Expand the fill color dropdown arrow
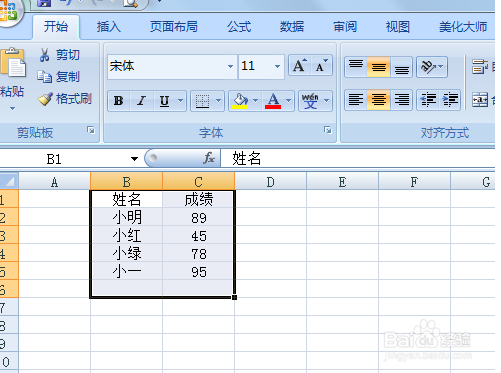This screenshot has height=373, width=501. (256, 101)
